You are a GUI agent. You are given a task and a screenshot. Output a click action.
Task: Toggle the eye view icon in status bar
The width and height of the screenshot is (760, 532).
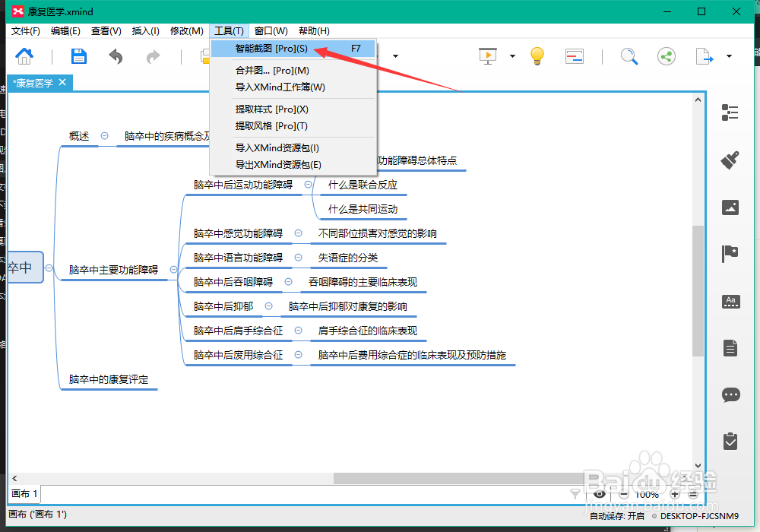click(600, 494)
